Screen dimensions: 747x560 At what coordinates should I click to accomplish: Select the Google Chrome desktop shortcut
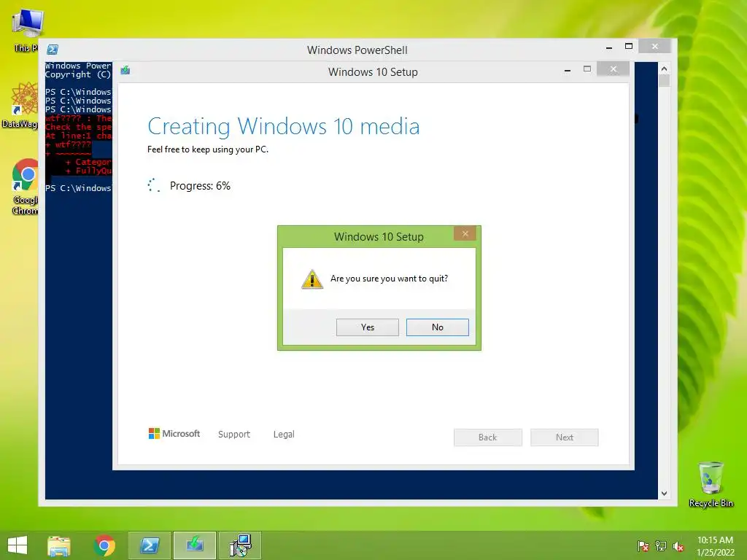tap(25, 187)
